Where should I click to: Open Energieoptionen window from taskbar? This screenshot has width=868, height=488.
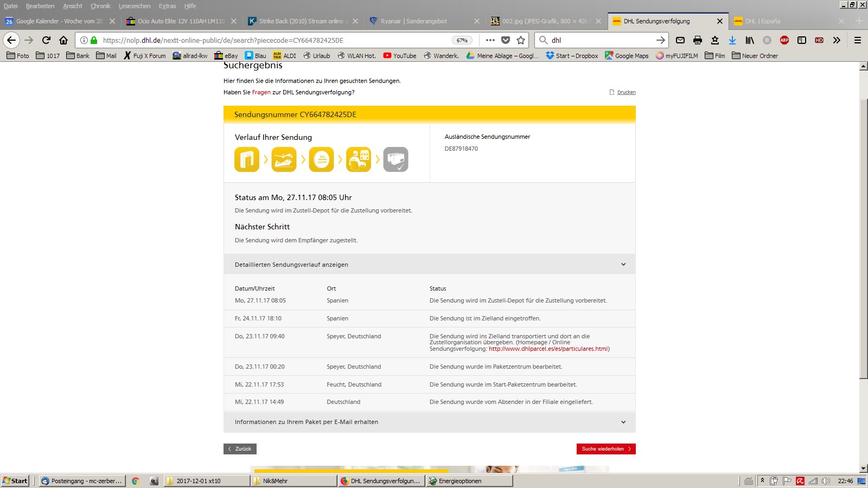coord(469,481)
